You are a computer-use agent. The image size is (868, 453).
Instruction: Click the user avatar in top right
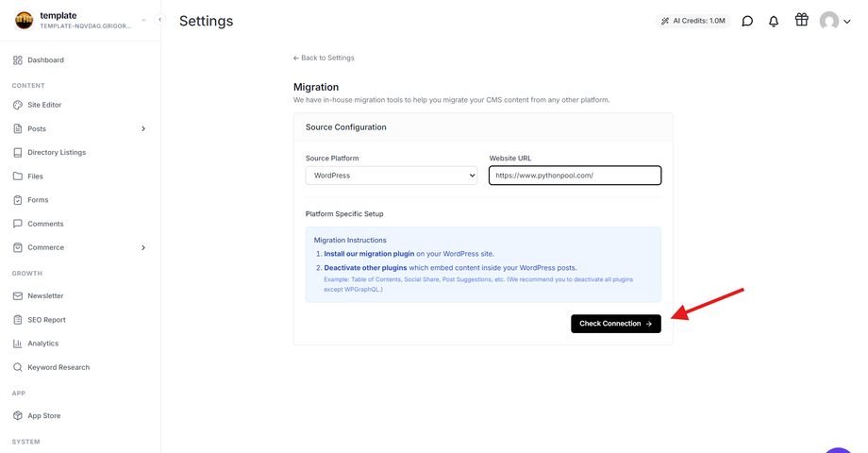pos(829,21)
